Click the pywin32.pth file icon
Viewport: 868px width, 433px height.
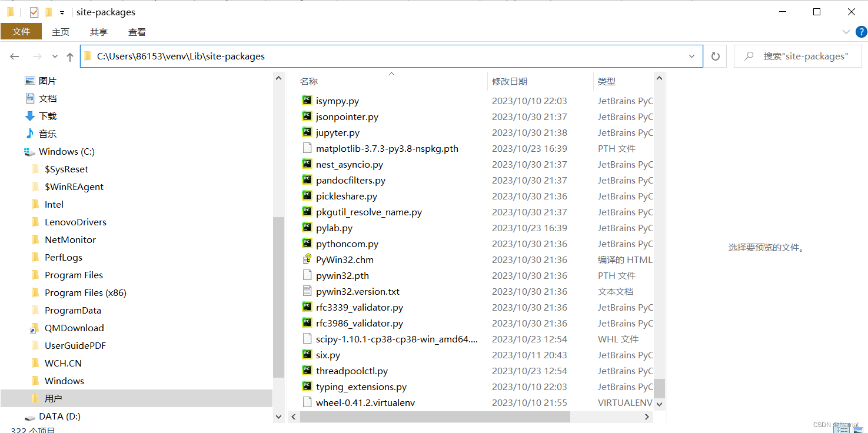point(307,275)
